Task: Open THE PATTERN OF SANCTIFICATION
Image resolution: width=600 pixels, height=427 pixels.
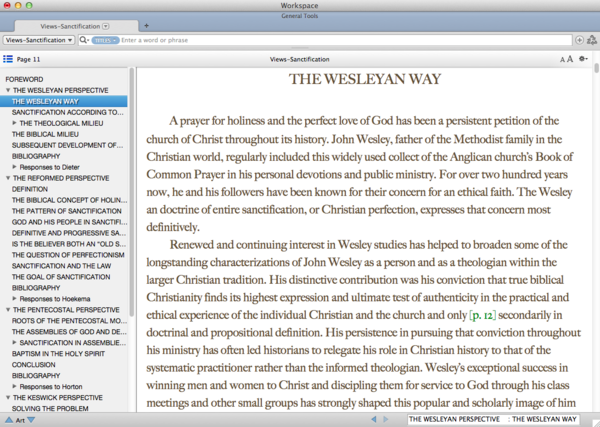Action: (x=67, y=211)
